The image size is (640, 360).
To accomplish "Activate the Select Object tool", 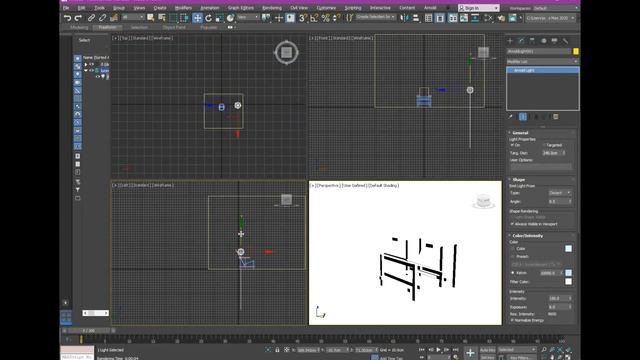I will click(151, 18).
